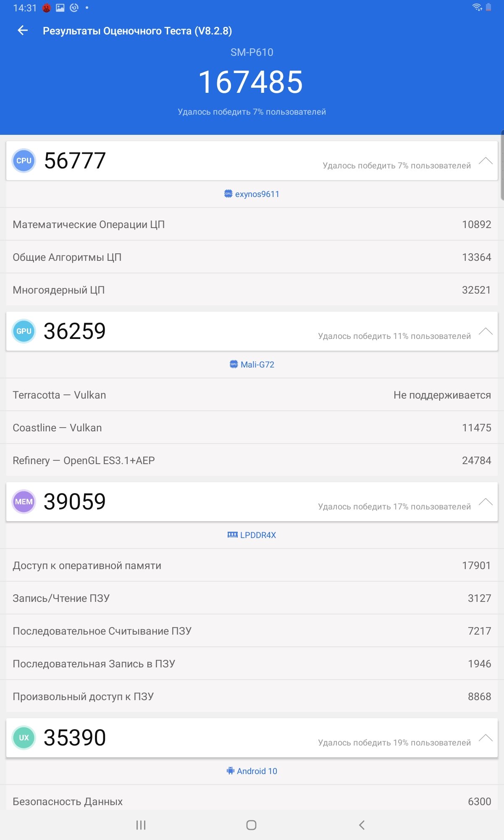Select the Многоядерный ЦП result row
504x840 pixels.
[252, 290]
